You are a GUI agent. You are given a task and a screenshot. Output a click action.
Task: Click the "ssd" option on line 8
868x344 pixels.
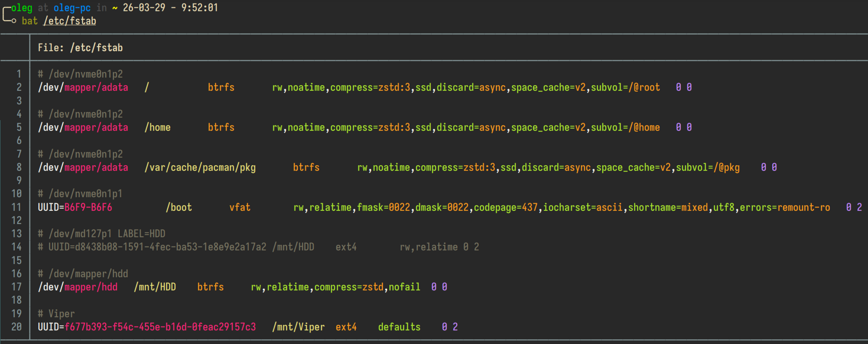508,167
